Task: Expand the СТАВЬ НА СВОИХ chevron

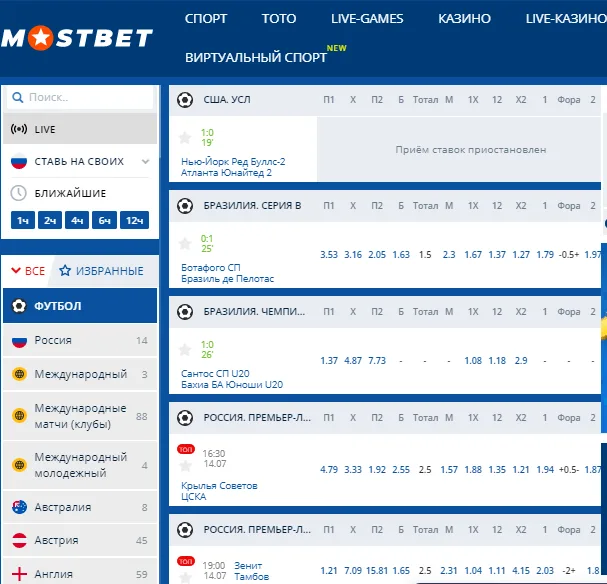Action: tap(146, 161)
